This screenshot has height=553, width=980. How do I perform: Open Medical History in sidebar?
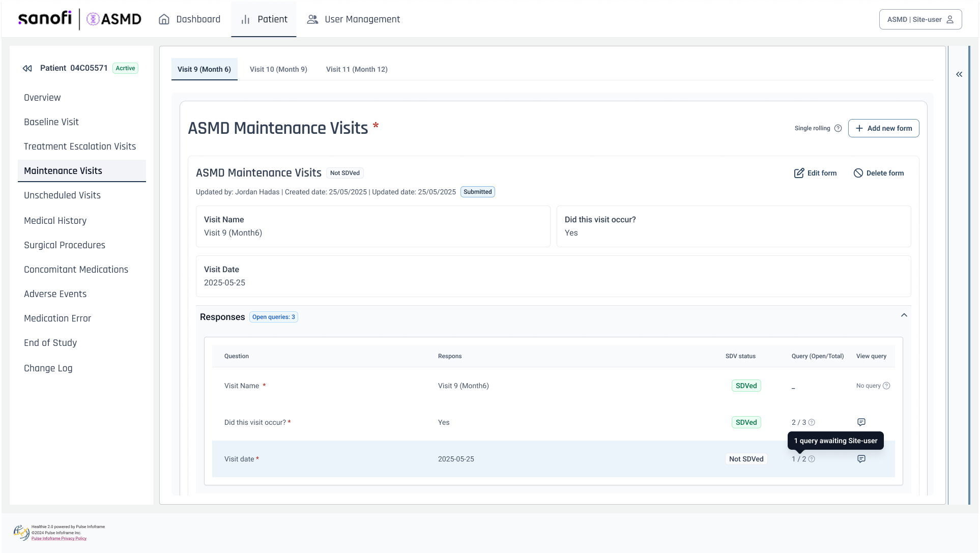pos(55,221)
